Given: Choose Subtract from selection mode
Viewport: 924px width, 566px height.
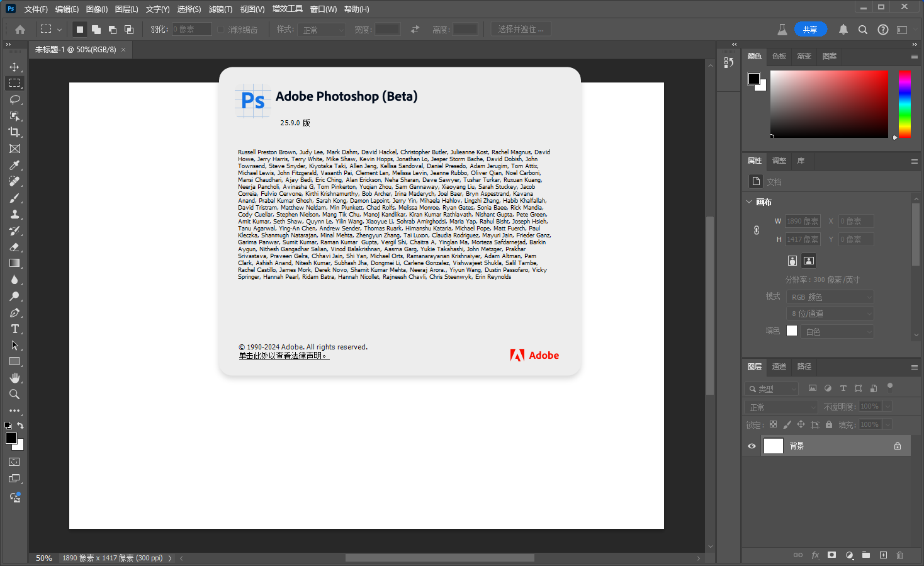Looking at the screenshot, I should pyautogui.click(x=113, y=30).
